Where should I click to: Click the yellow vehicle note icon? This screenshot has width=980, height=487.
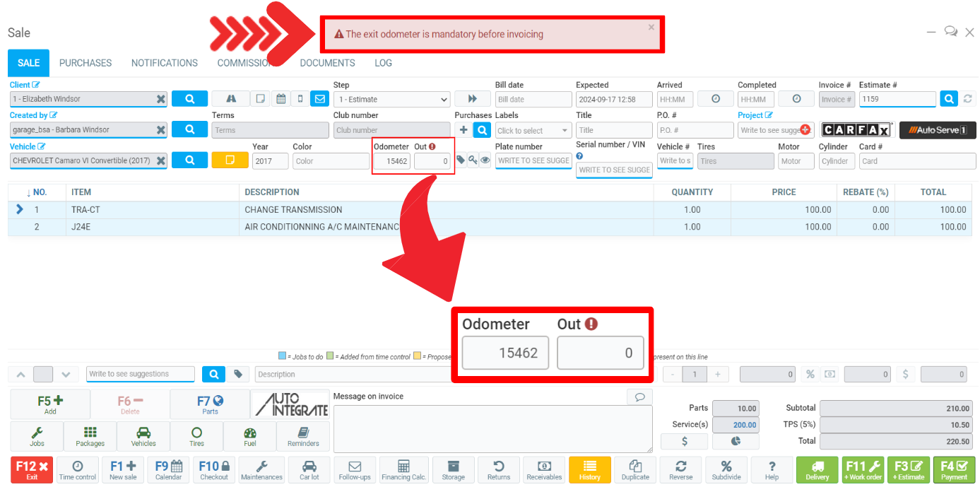[230, 160]
